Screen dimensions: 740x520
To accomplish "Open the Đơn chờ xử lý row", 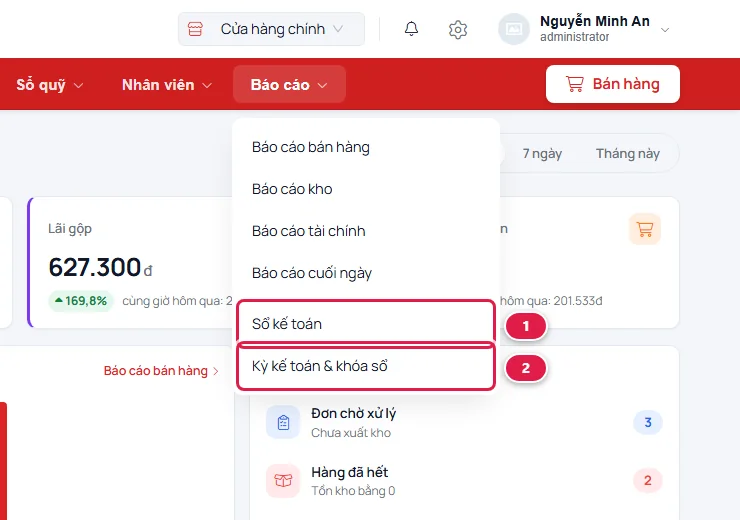I will click(464, 422).
